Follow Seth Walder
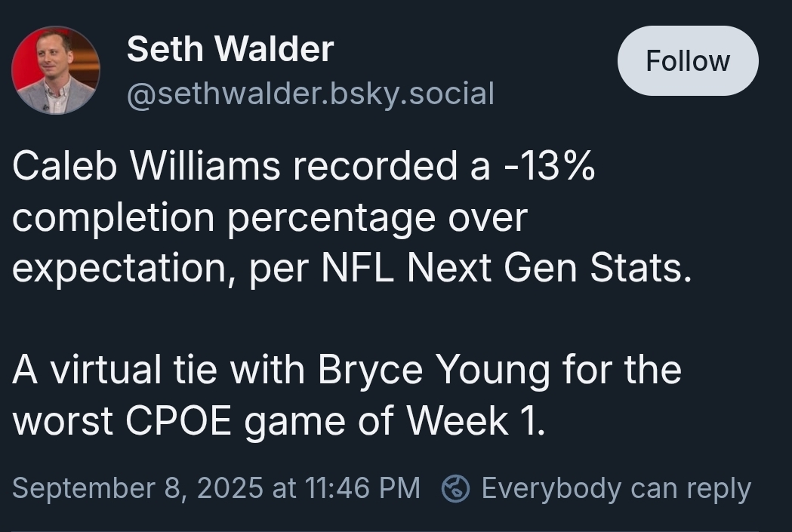 (x=688, y=61)
